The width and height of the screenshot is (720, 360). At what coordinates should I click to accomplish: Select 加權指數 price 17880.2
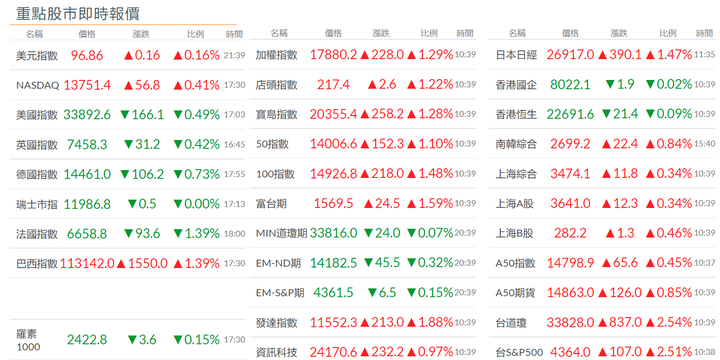point(333,55)
